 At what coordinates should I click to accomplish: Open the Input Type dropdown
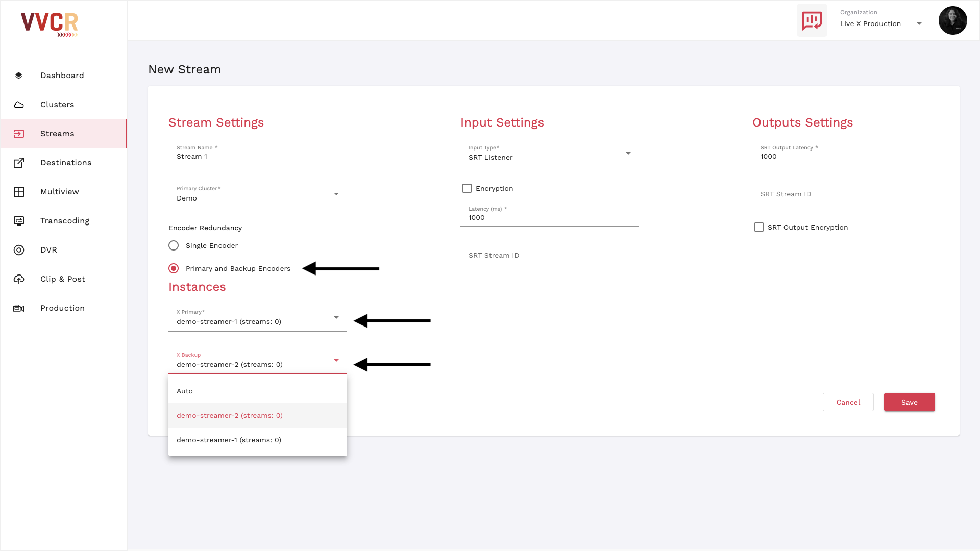(x=550, y=154)
